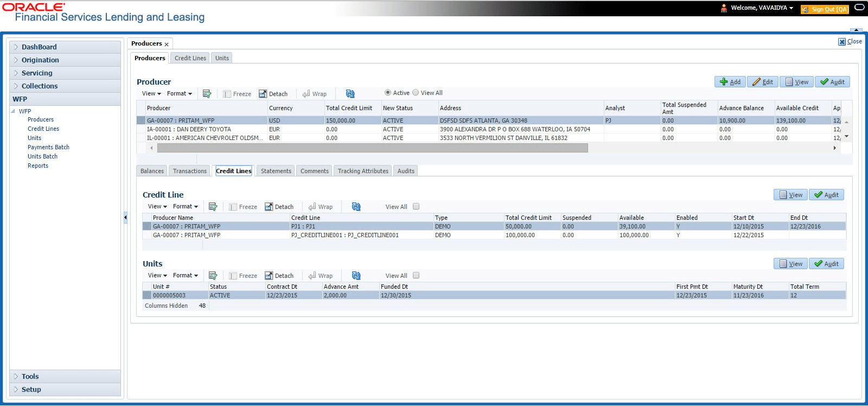
Task: Click the accessibility icon at far top right
Action: click(859, 8)
